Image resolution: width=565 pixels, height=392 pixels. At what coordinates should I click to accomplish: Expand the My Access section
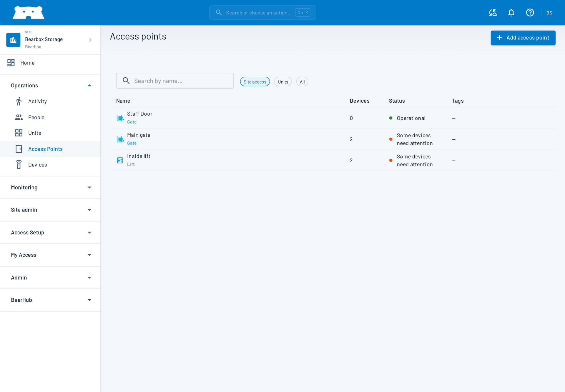tap(50, 255)
